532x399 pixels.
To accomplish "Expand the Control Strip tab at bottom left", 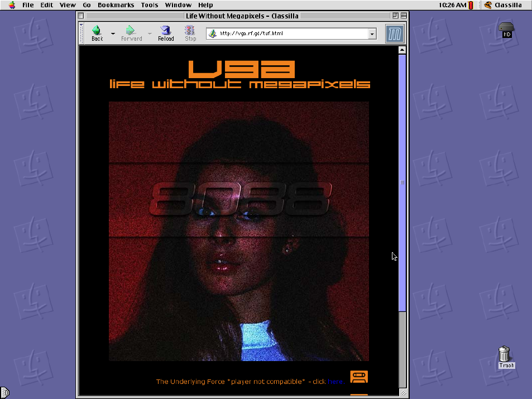I will [4, 392].
